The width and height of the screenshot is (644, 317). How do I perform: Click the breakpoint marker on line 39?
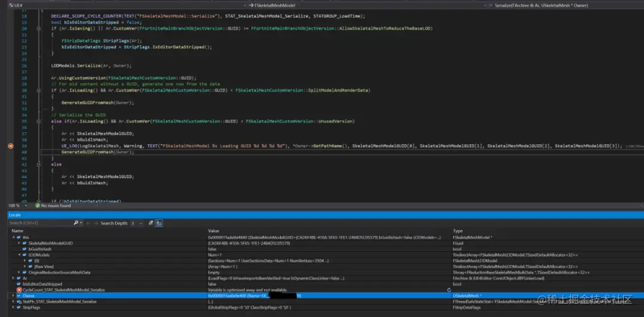click(11, 146)
